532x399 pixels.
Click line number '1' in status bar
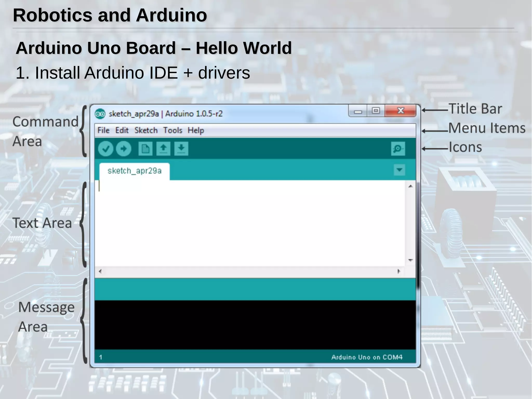pyautogui.click(x=101, y=357)
